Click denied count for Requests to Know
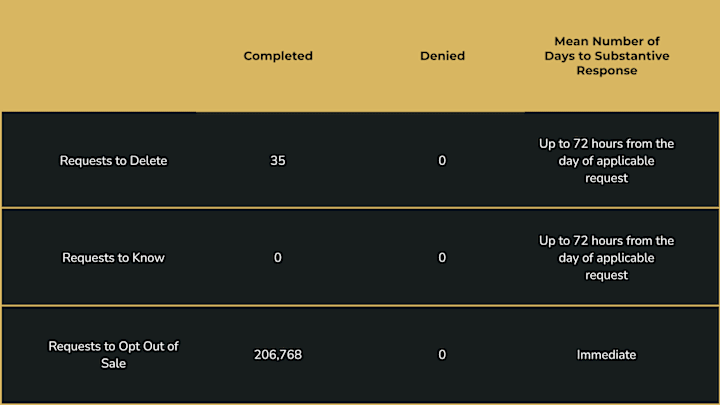The height and width of the screenshot is (405, 720). tap(442, 258)
